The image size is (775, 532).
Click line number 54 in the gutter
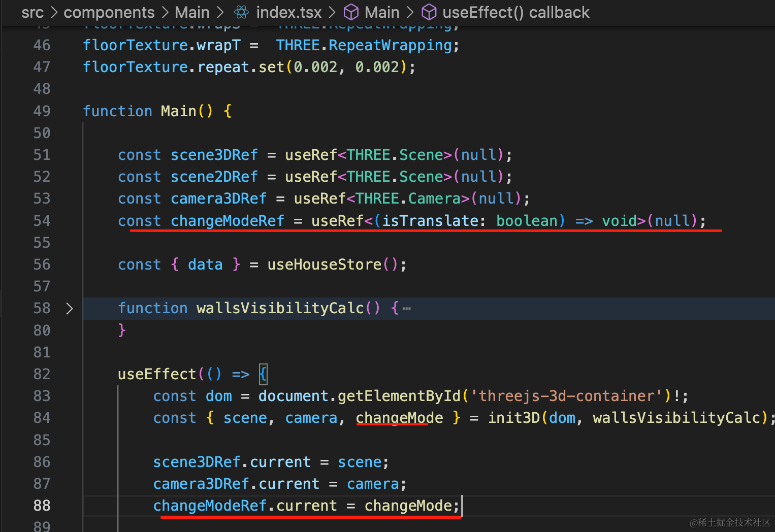[x=42, y=221]
